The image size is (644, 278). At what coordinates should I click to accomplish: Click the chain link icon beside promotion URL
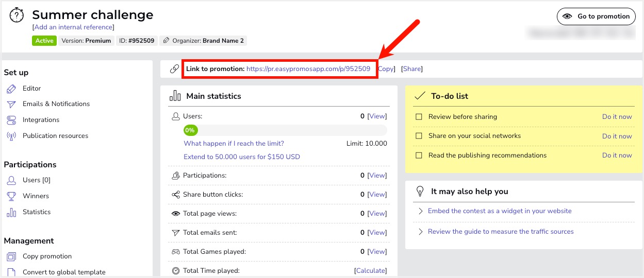pos(175,69)
